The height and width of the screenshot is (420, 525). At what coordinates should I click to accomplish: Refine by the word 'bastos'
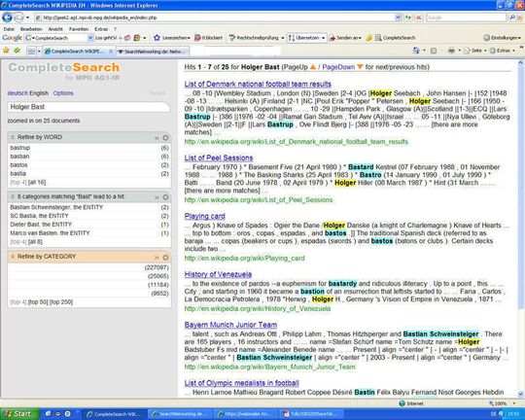[18, 165]
